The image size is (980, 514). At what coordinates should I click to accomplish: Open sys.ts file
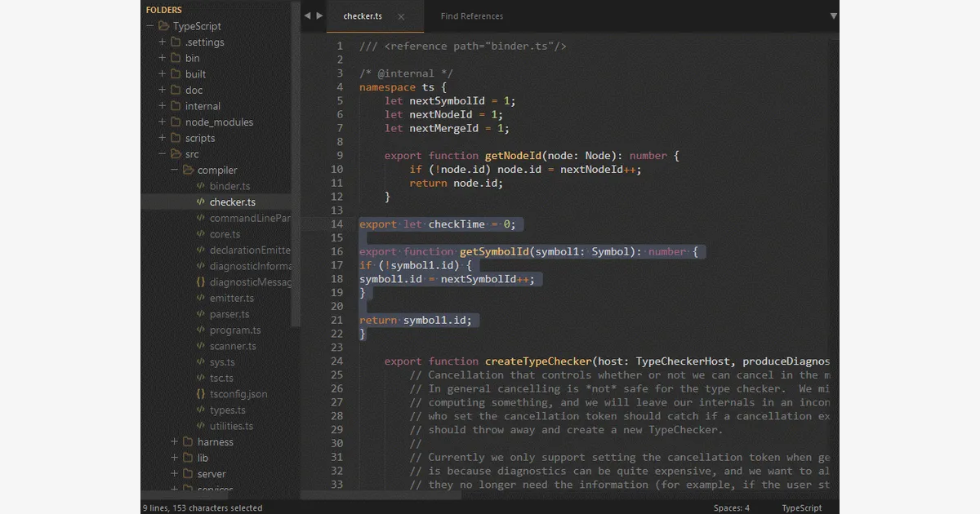pos(222,362)
